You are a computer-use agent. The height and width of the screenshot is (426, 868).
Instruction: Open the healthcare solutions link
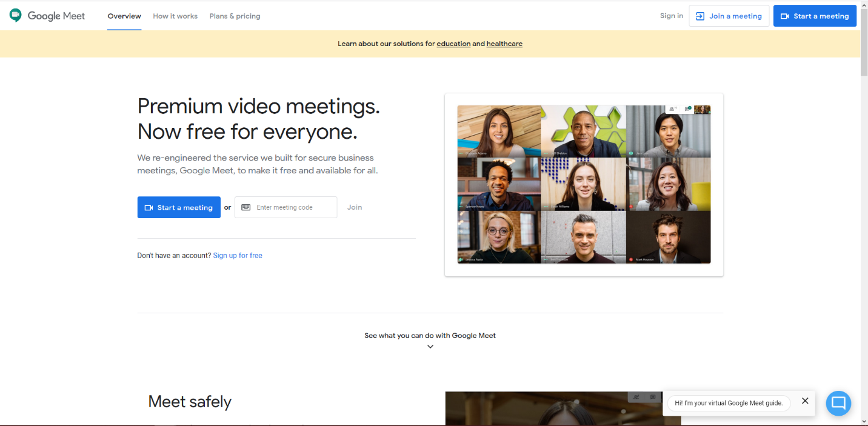[x=504, y=44]
